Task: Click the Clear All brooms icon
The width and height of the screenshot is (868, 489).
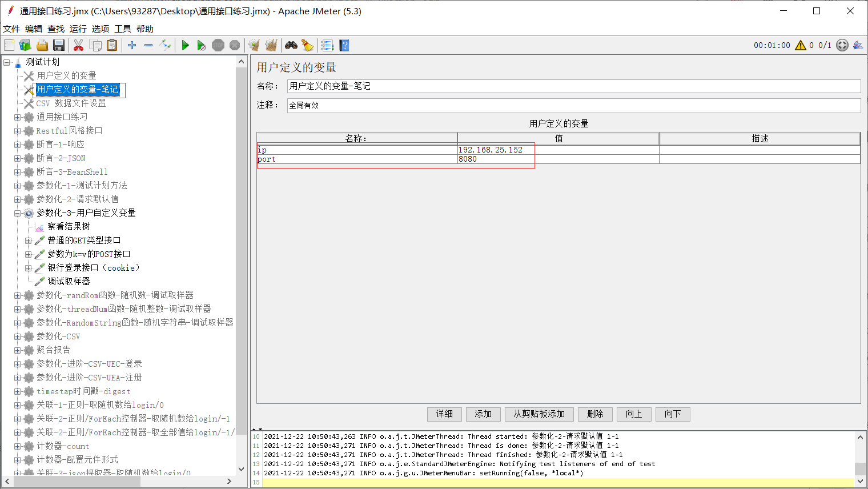Action: pyautogui.click(x=271, y=45)
